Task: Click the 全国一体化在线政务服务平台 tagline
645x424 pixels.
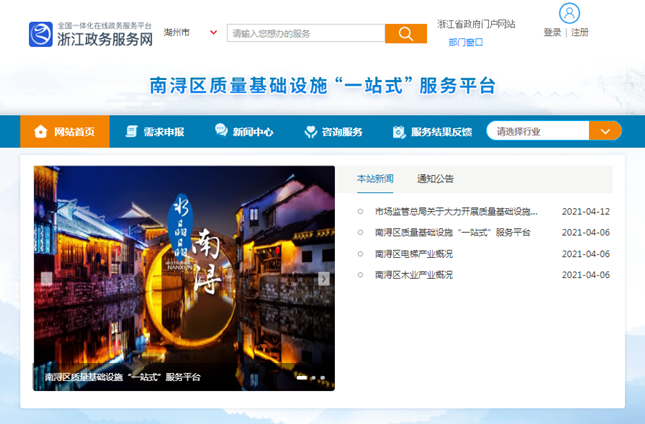Action: pos(104,25)
